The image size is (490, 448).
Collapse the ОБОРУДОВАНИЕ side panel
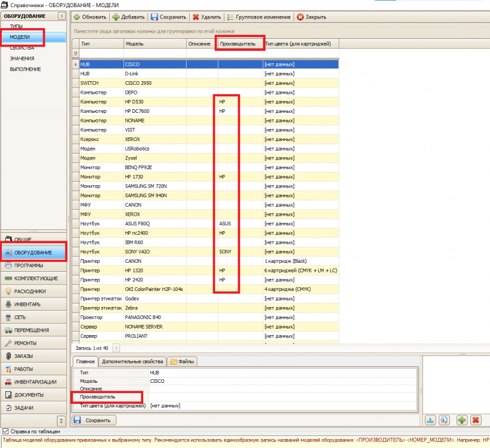[x=61, y=16]
